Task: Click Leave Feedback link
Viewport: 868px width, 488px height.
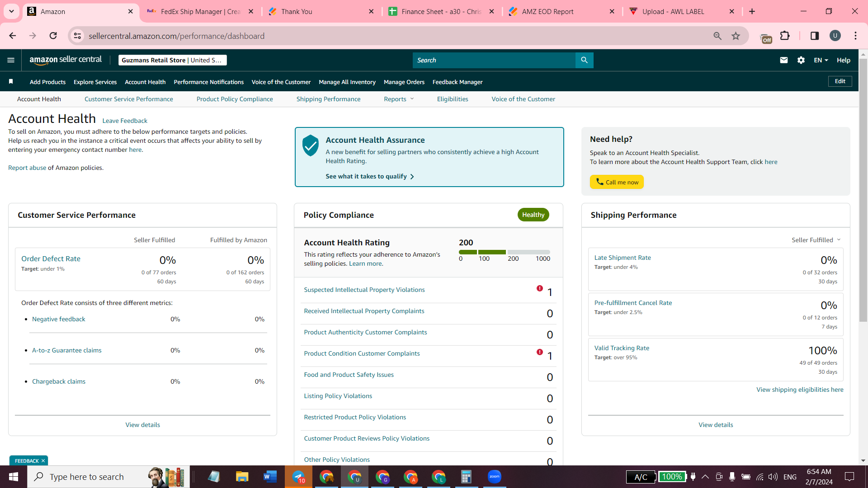Action: click(x=125, y=121)
